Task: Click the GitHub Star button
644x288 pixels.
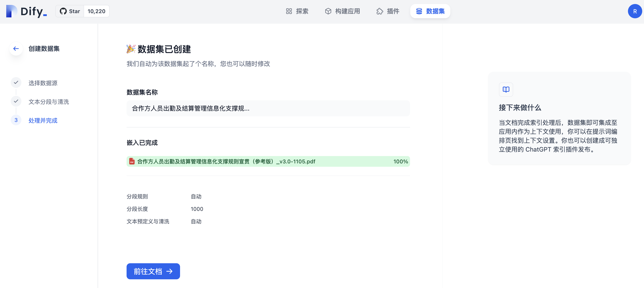Action: 70,11
